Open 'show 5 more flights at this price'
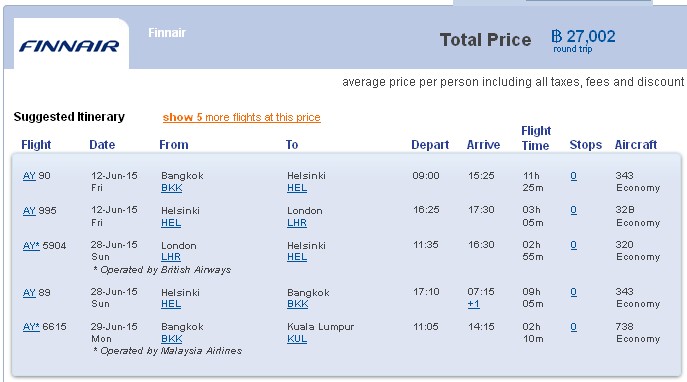The width and height of the screenshot is (687, 382). pyautogui.click(x=241, y=117)
